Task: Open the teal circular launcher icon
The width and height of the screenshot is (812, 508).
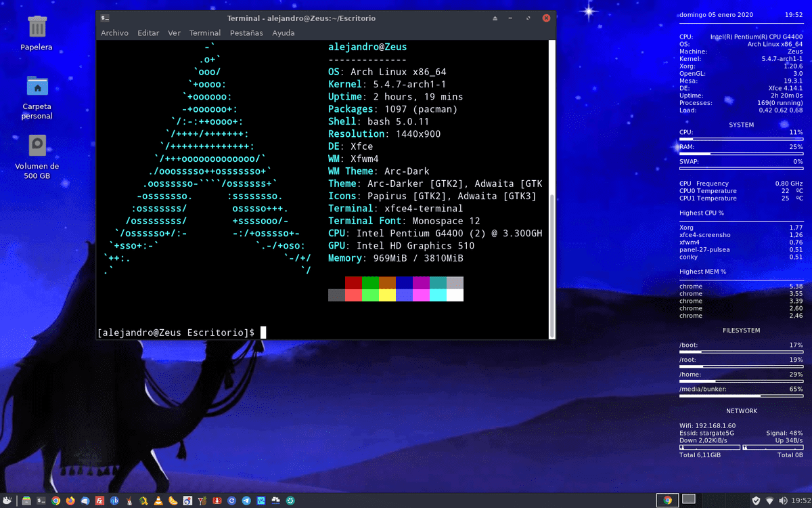Action: click(290, 501)
